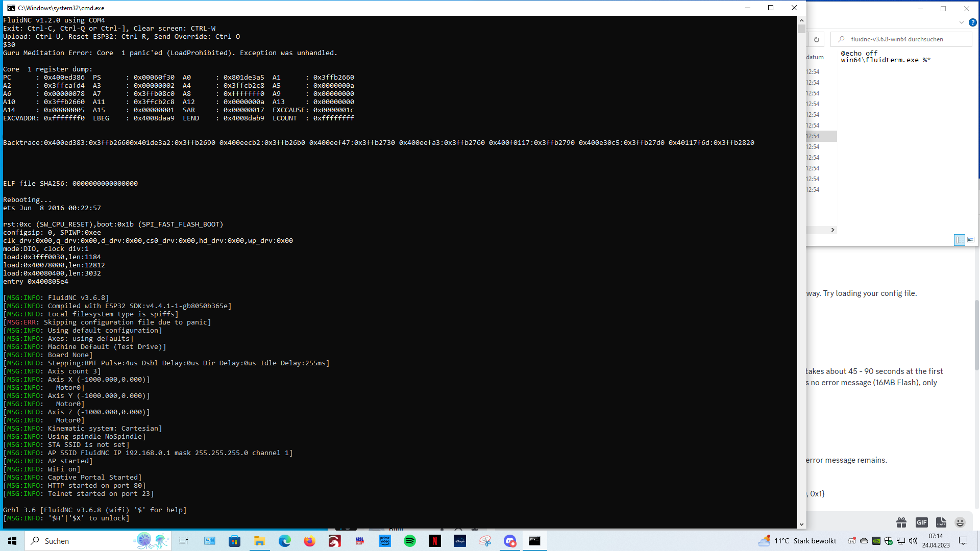Open Microsoft Edge from the taskbar
980x551 pixels.
[285, 541]
